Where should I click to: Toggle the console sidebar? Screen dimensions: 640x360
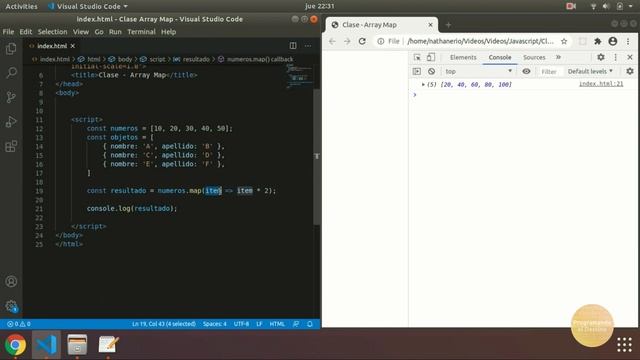click(417, 71)
